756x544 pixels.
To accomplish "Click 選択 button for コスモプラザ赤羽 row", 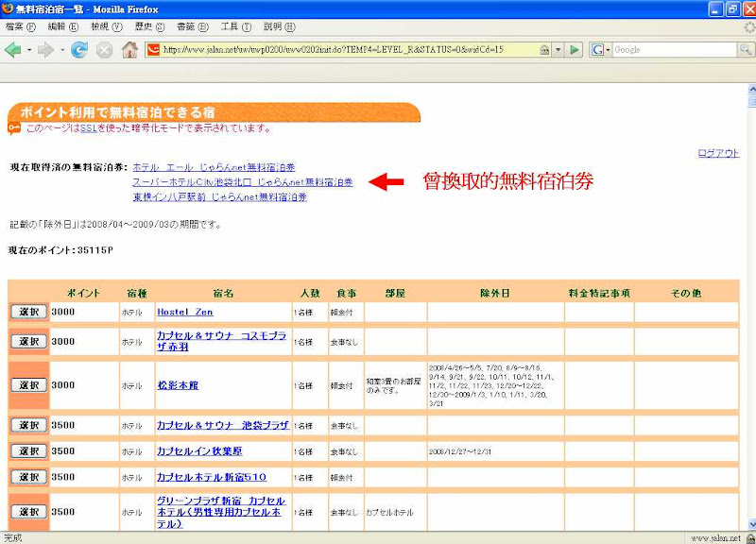I will [x=29, y=341].
